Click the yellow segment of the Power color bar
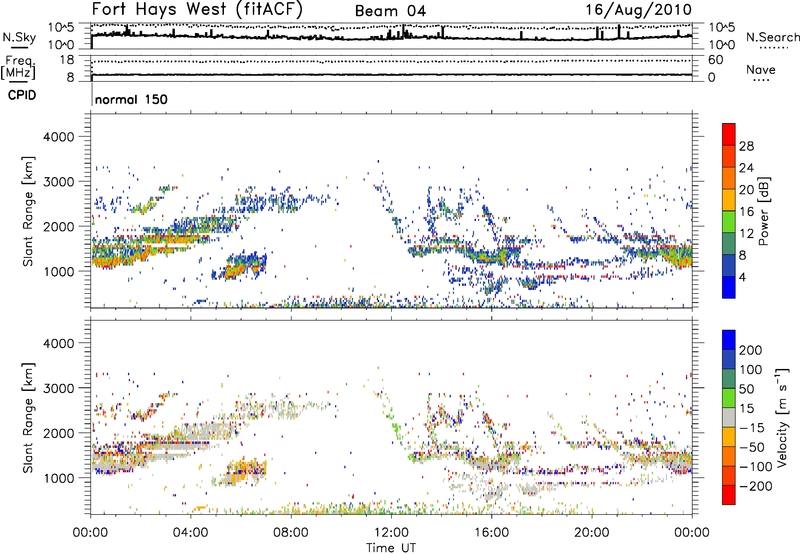800x554 pixels. [729, 200]
